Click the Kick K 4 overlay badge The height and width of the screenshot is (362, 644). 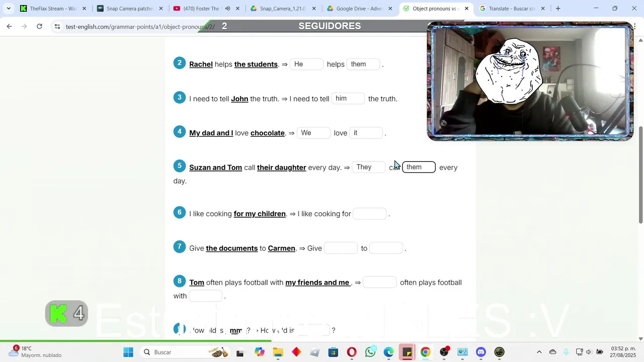tap(66, 313)
